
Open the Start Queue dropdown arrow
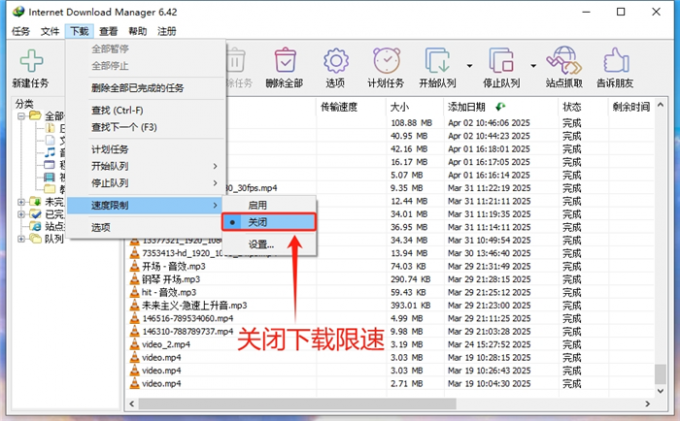(x=470, y=65)
